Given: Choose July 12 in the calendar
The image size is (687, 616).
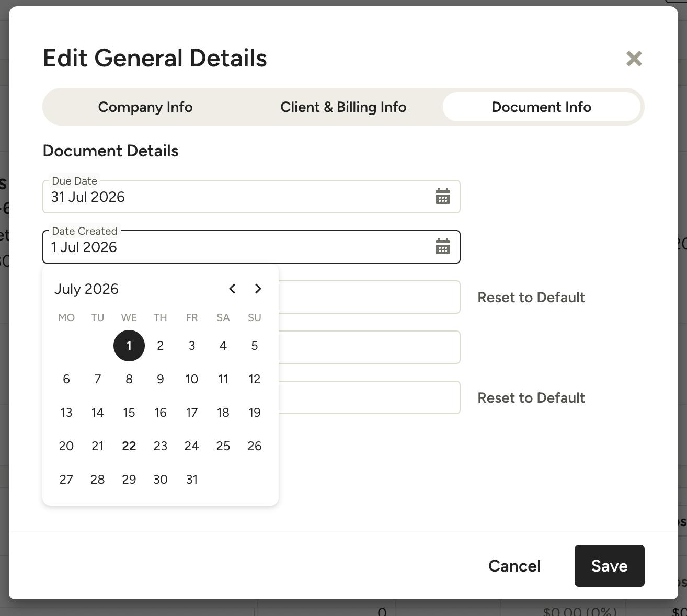Looking at the screenshot, I should [255, 379].
